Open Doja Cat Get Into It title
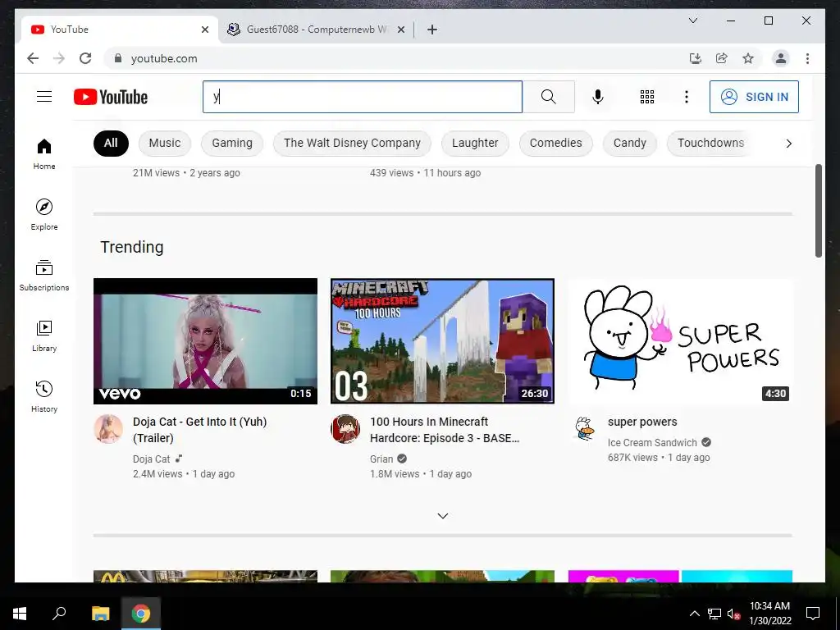The height and width of the screenshot is (630, 840). pos(200,430)
